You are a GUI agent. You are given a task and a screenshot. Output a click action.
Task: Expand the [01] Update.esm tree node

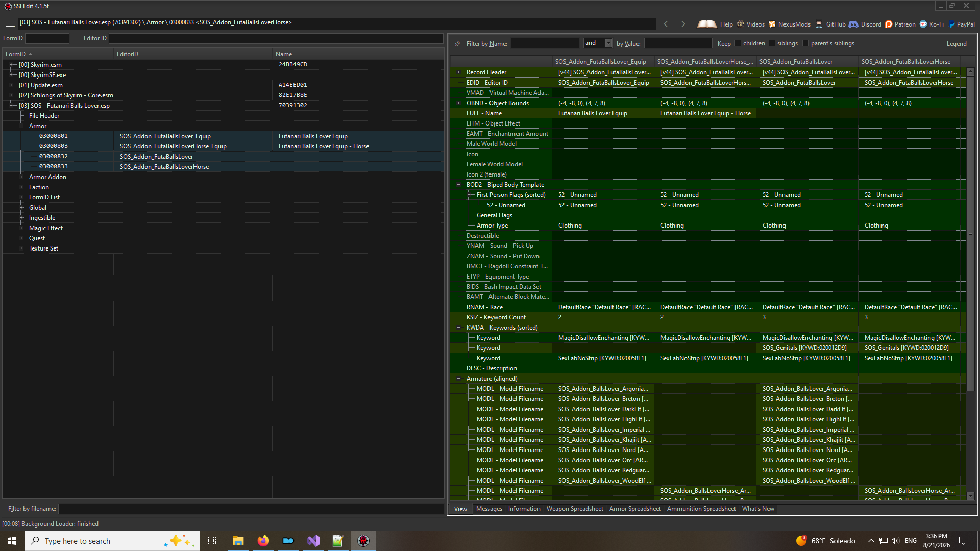11,85
